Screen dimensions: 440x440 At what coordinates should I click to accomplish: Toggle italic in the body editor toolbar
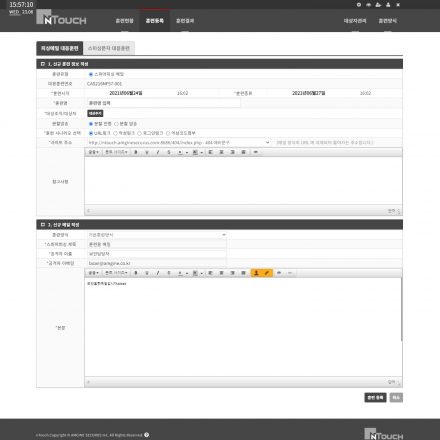(x=158, y=273)
